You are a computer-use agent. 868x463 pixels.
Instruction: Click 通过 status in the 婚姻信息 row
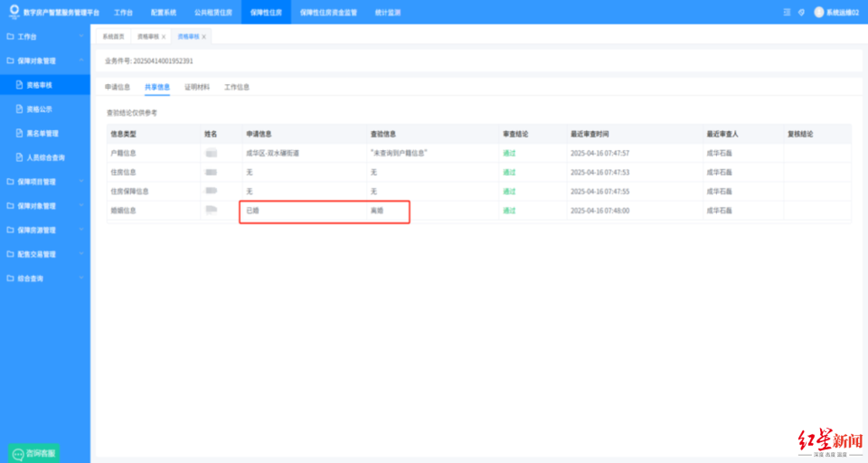coord(509,211)
